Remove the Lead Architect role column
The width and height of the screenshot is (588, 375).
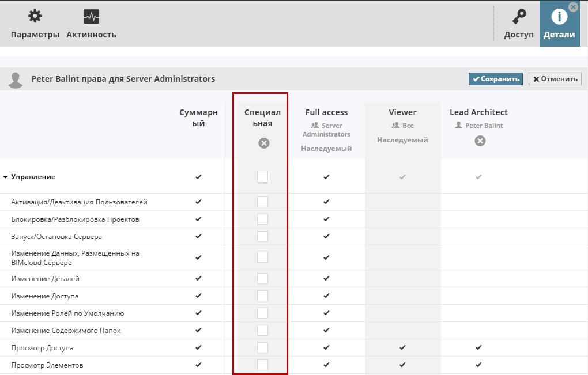point(480,141)
